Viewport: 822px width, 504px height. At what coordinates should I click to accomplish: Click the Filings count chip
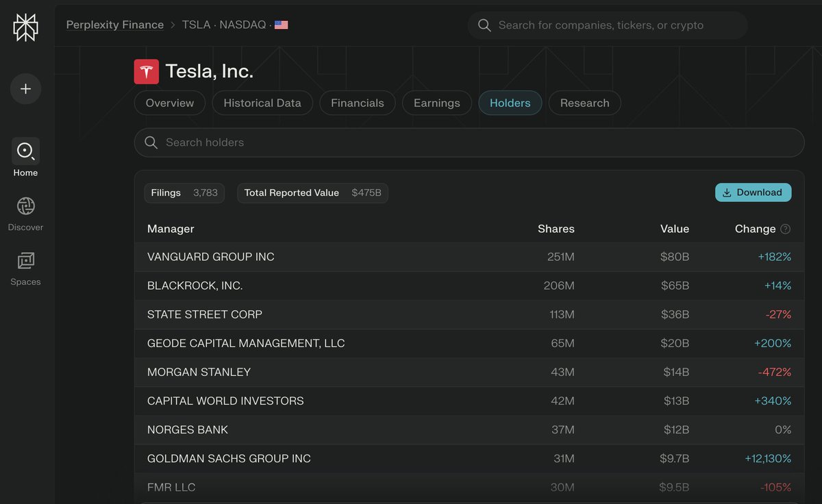tap(184, 193)
